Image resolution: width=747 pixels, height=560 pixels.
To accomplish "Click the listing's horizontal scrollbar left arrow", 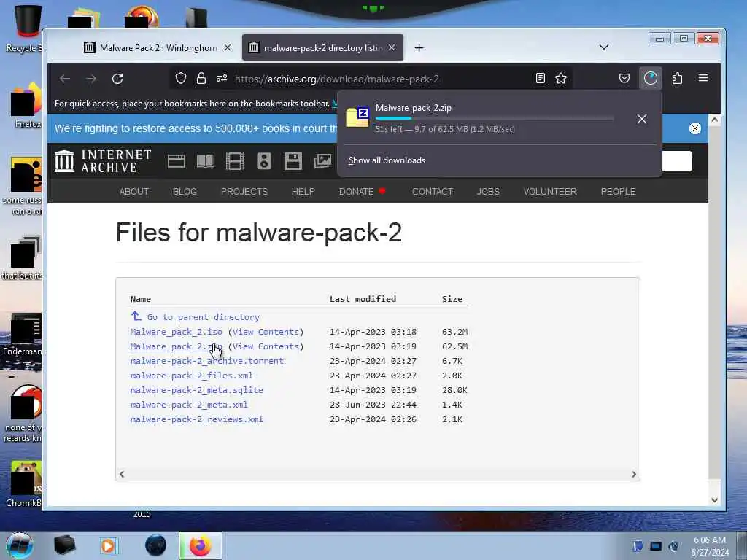I will coord(122,474).
